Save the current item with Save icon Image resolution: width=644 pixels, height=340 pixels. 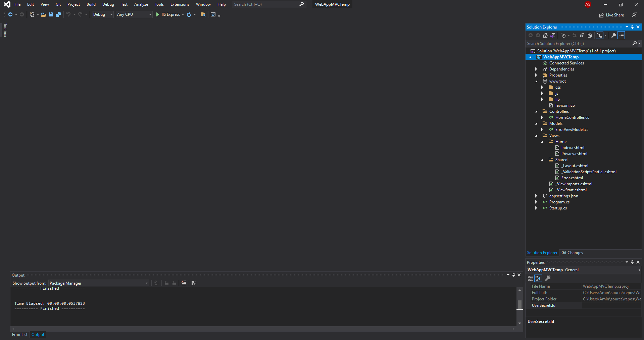51,14
